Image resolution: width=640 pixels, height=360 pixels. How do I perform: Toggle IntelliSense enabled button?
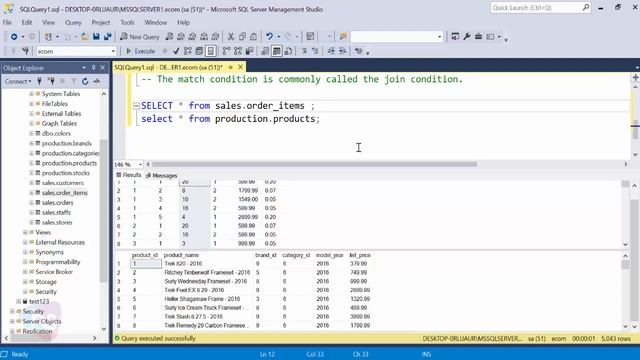[211, 51]
